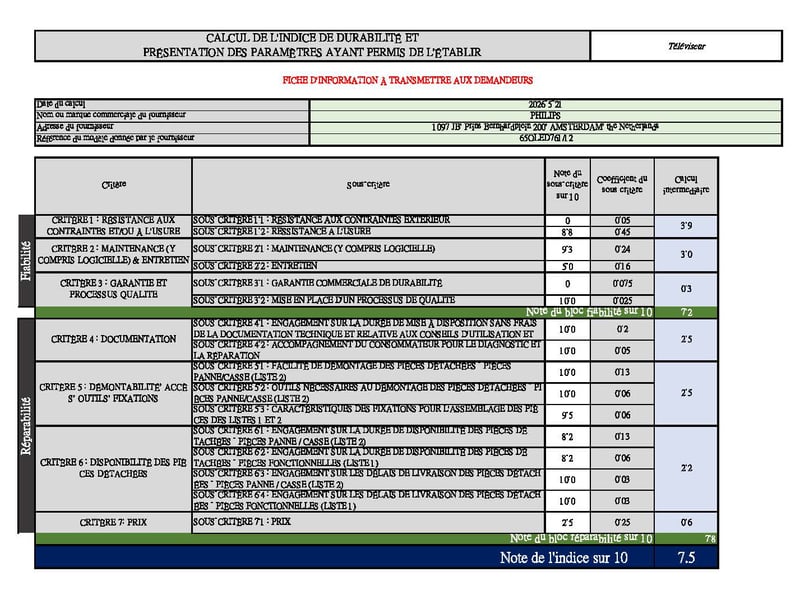Select the red 'FICHE D'INFORMATION A TRANSMETTRE AUX DEMANDEURS' heading

point(408,80)
